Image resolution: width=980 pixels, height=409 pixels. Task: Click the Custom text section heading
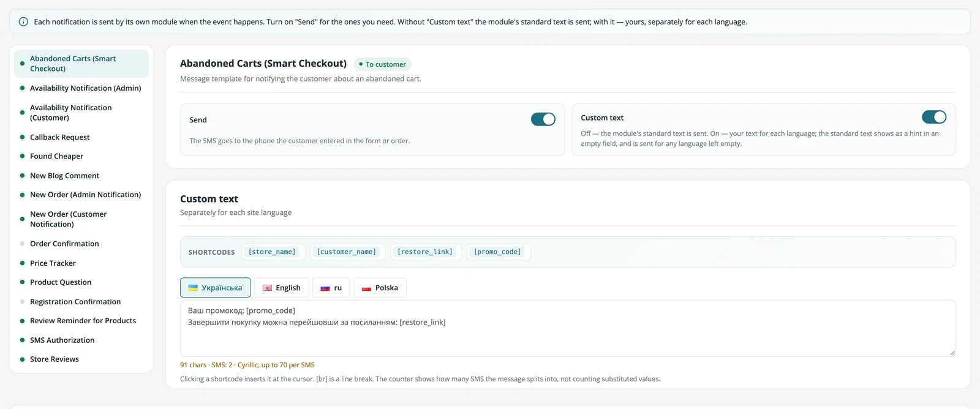[209, 199]
